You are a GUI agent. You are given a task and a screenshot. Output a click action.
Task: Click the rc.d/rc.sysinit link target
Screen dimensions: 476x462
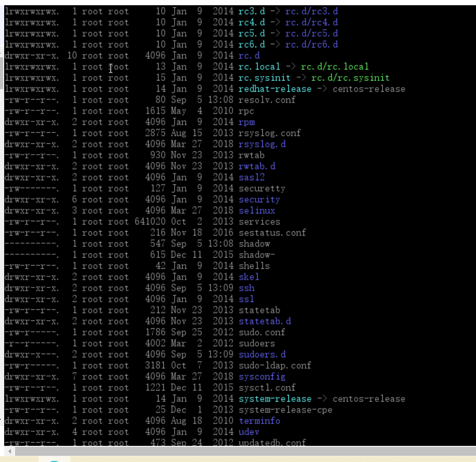click(350, 78)
